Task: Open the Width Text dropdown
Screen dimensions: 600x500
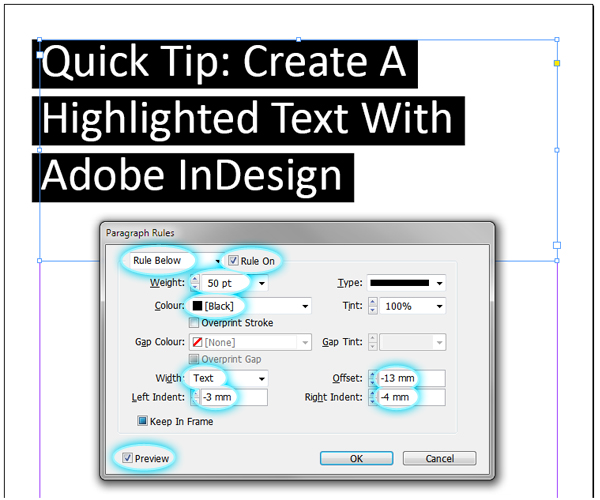Action: pos(228,378)
